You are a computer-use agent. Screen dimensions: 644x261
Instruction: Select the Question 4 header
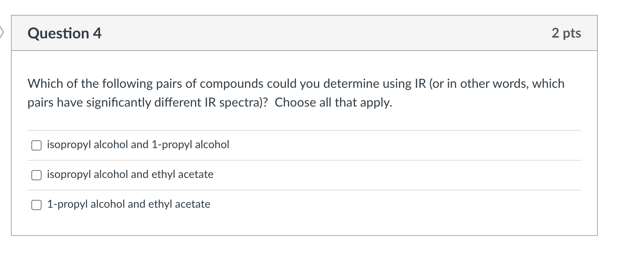[64, 33]
